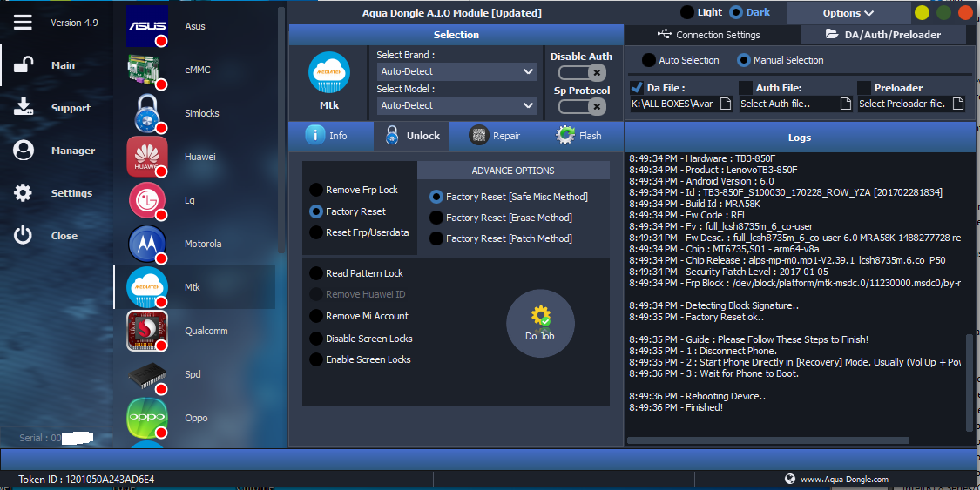The image size is (980, 490).
Task: Switch to DA/Auth/Preloader tab
Action: [x=883, y=35]
